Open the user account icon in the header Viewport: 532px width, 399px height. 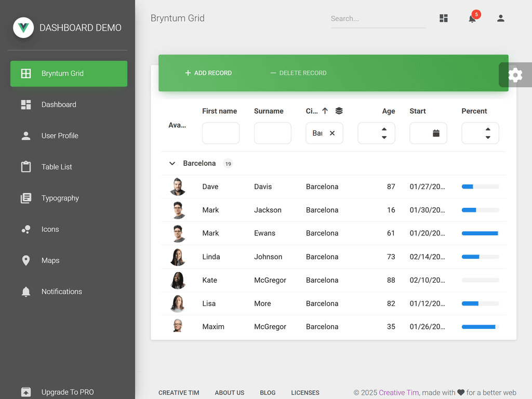[x=500, y=18]
